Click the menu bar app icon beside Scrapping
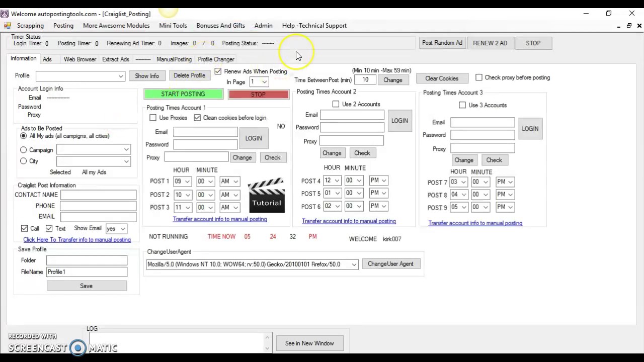This screenshot has width=644, height=362. 8,26
